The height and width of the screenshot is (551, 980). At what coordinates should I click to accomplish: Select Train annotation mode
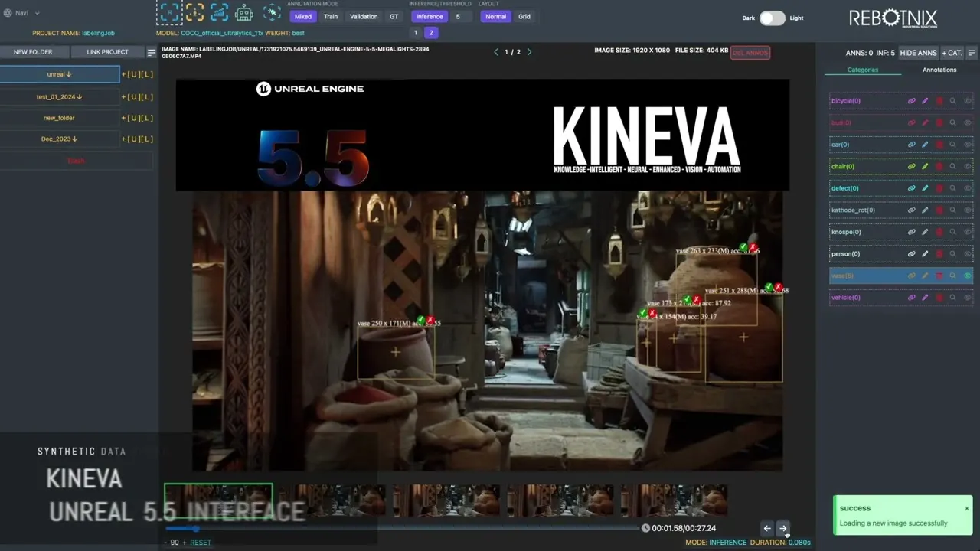(x=331, y=16)
